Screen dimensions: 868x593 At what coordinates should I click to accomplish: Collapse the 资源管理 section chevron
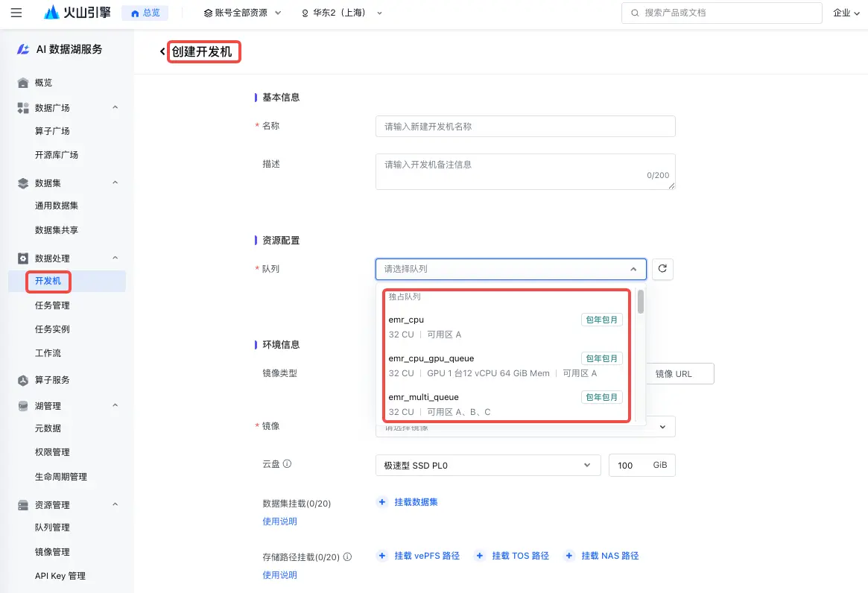pyautogui.click(x=115, y=504)
